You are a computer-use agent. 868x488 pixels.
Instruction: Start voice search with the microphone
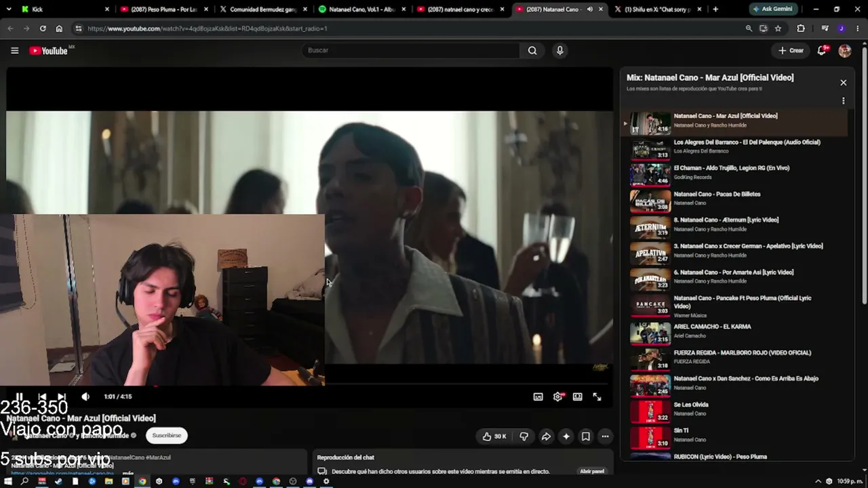[559, 50]
